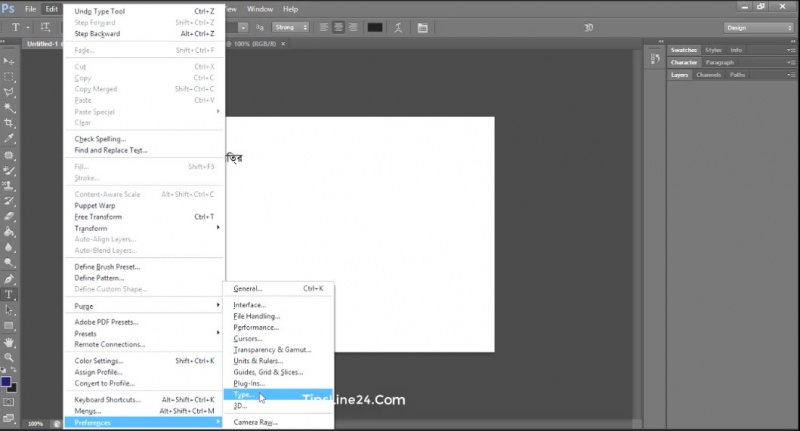The height and width of the screenshot is (431, 800).
Task: Open the File menu
Action: [x=31, y=9]
